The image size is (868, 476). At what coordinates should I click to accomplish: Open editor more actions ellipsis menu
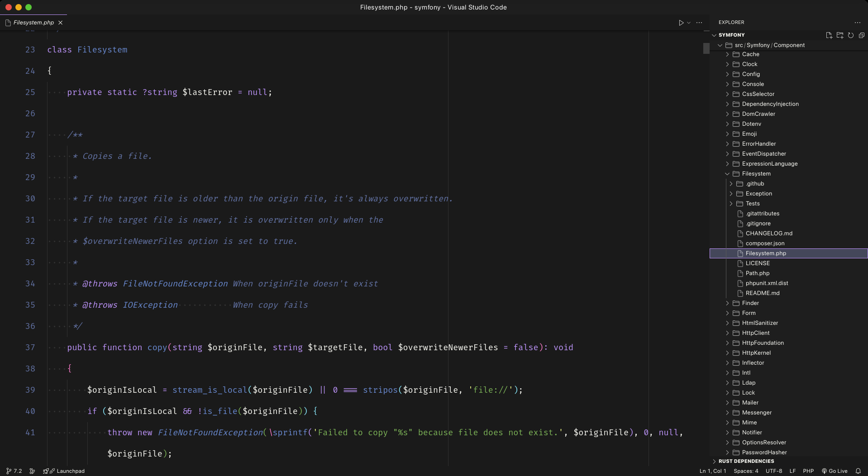click(699, 23)
